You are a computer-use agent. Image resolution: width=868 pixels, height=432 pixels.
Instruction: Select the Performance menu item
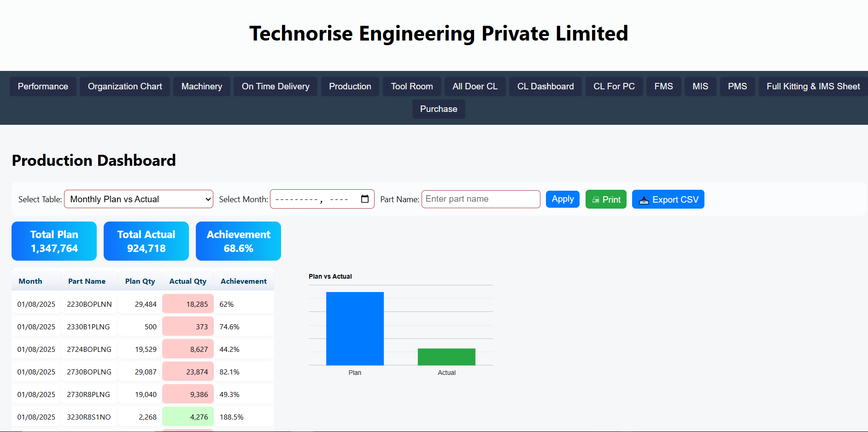click(x=43, y=86)
